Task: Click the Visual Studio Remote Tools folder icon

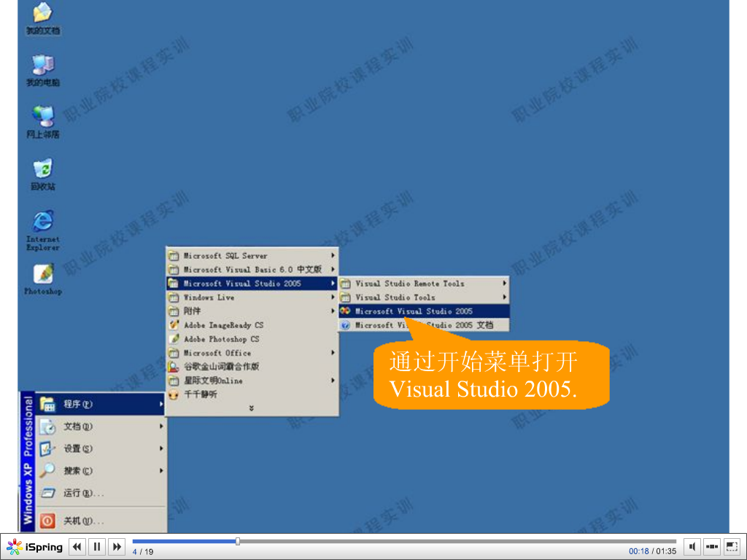Action: point(345,284)
